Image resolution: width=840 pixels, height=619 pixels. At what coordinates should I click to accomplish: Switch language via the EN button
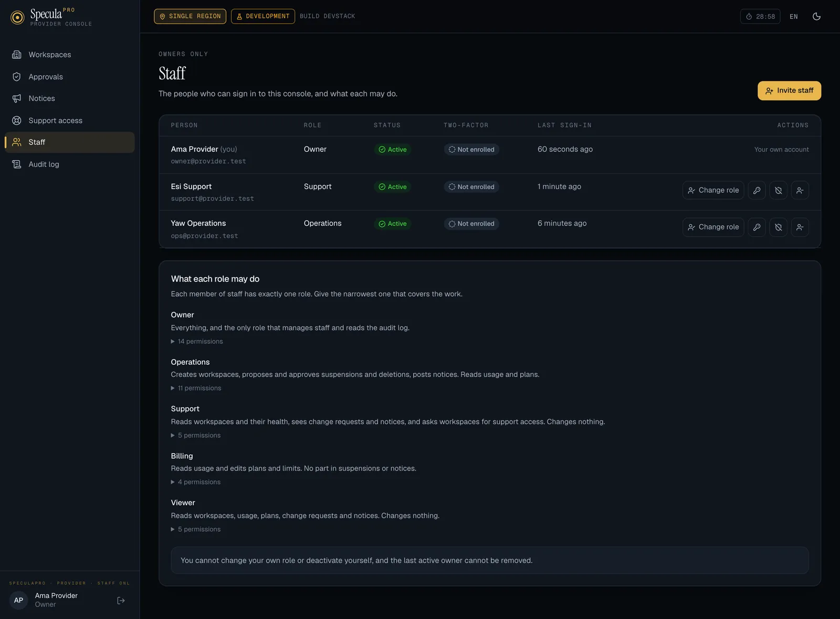coord(794,16)
